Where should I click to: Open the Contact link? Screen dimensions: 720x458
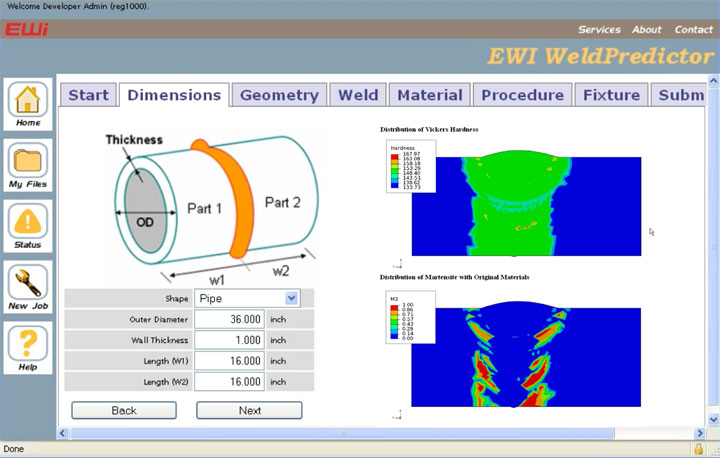click(693, 29)
